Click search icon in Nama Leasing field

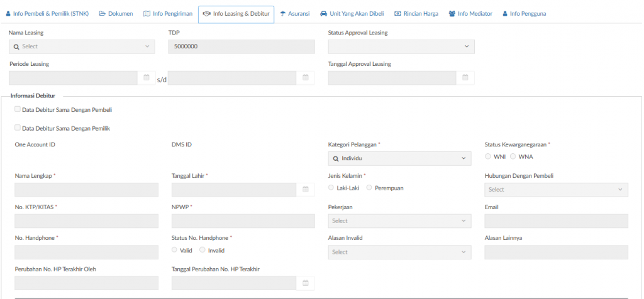tap(16, 46)
